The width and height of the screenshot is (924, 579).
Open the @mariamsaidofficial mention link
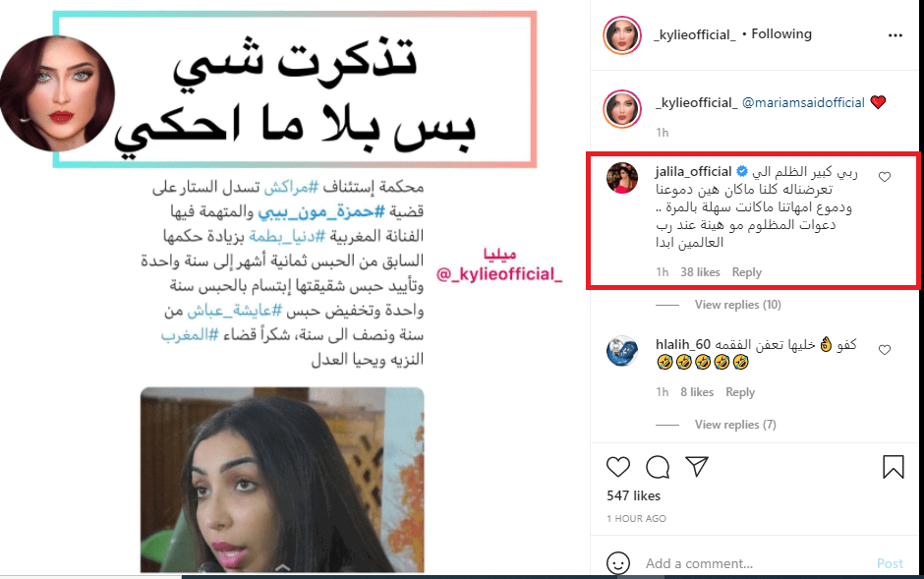(803, 102)
